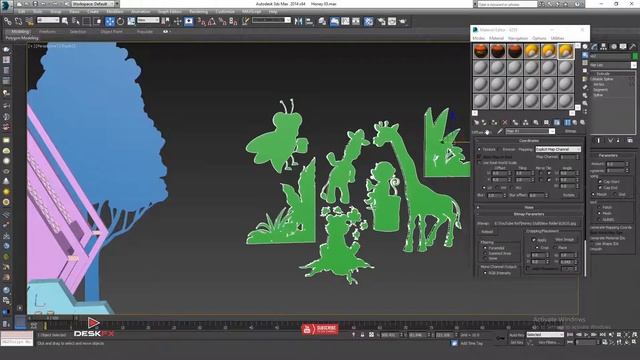This screenshot has width=640, height=360.
Task: Select the first orange material sample slot
Action: [x=481, y=51]
